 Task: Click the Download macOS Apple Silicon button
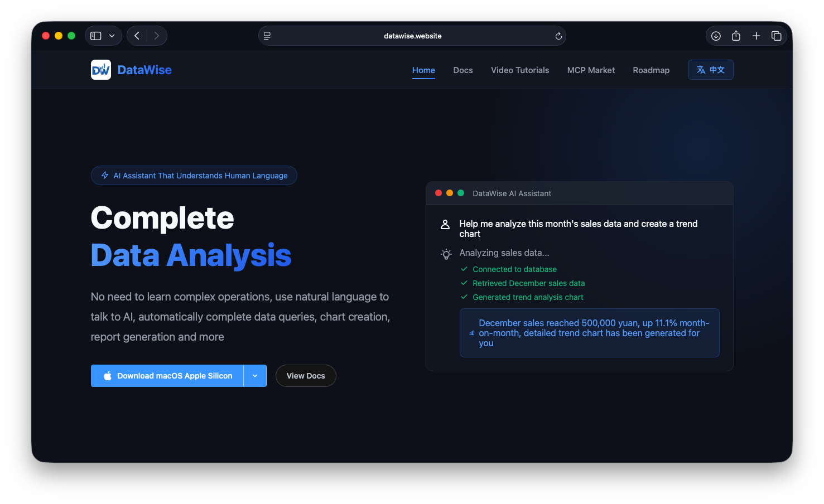167,376
